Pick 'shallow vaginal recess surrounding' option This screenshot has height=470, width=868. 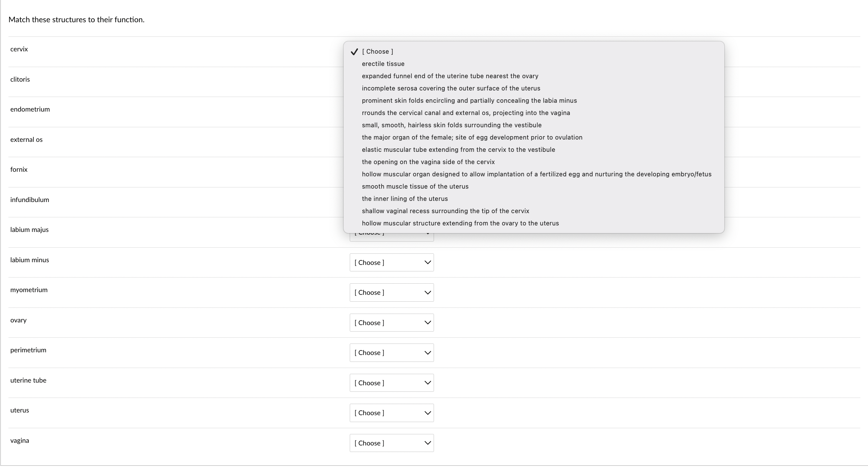(x=445, y=211)
